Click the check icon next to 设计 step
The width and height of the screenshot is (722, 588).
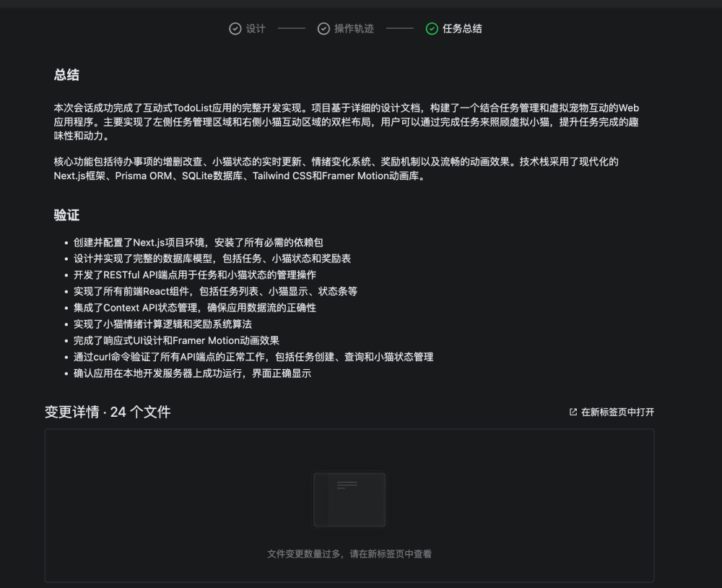[234, 28]
